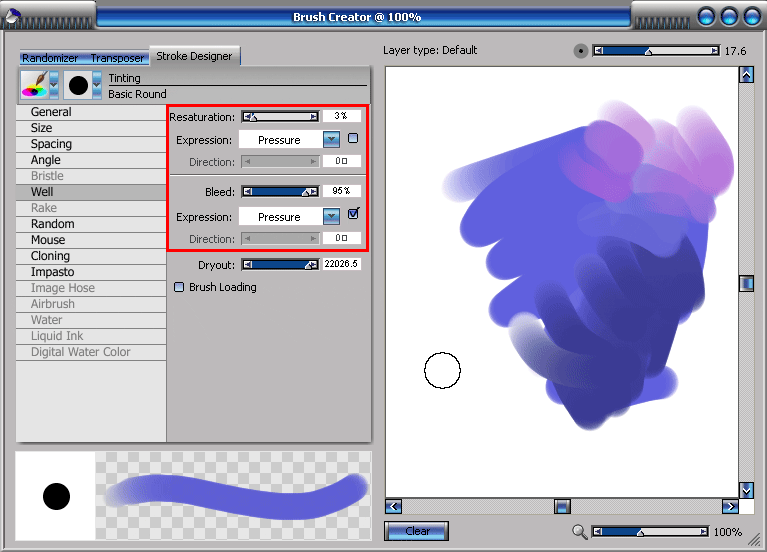Viewport: 767px width, 552px height.
Task: Click brush size slider left arrow
Action: click(599, 50)
